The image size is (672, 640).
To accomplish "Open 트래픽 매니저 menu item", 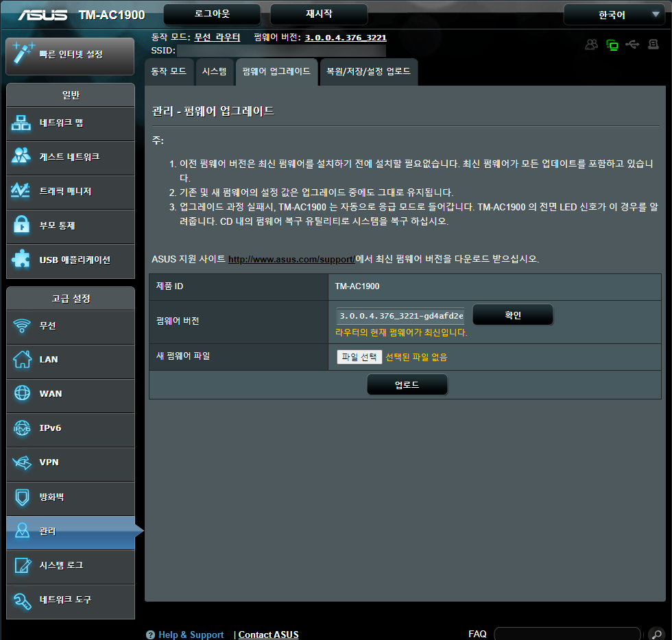I will 71,191.
